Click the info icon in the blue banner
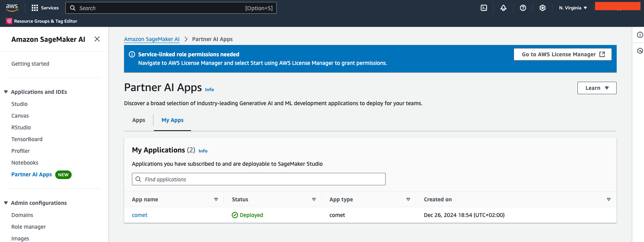The image size is (644, 242). 132,54
